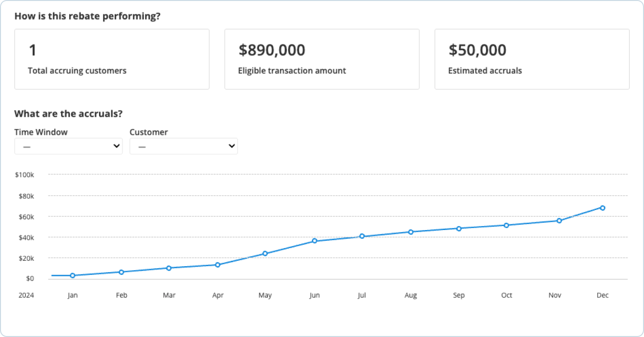
Task: Select the February data point marker
Action: click(121, 272)
